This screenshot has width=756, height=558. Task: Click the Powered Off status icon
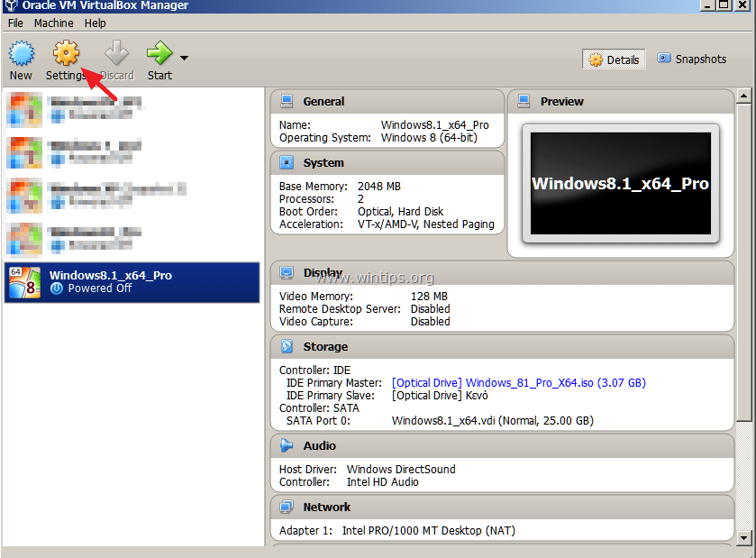[x=57, y=288]
